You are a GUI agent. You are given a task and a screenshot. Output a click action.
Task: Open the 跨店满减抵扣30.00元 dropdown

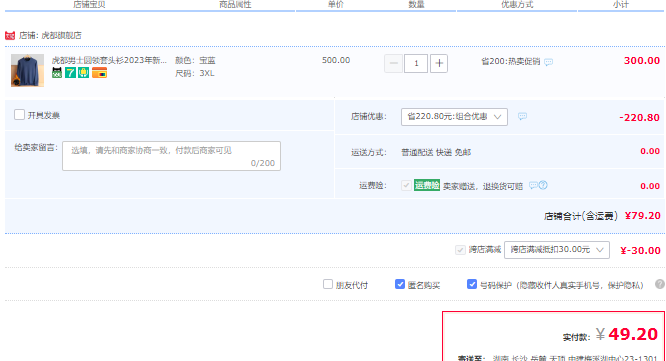557,250
